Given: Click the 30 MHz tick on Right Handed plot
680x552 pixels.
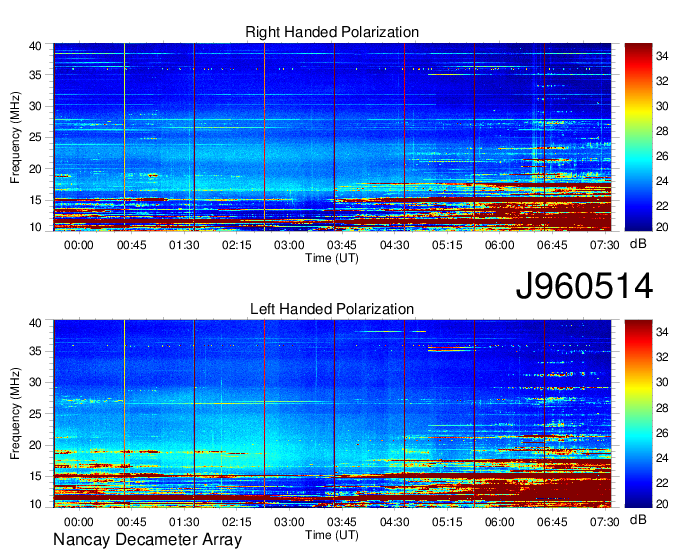Looking at the screenshot, I should click(35, 106).
